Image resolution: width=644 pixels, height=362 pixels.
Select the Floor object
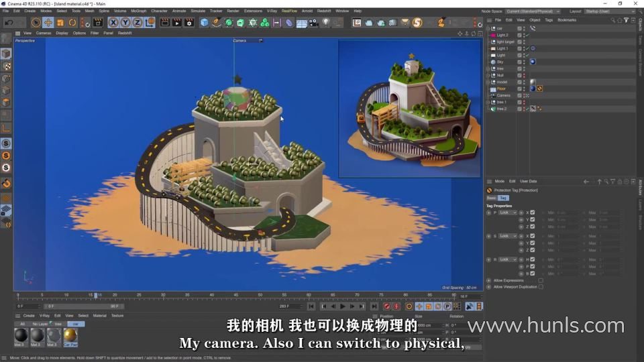tap(502, 88)
